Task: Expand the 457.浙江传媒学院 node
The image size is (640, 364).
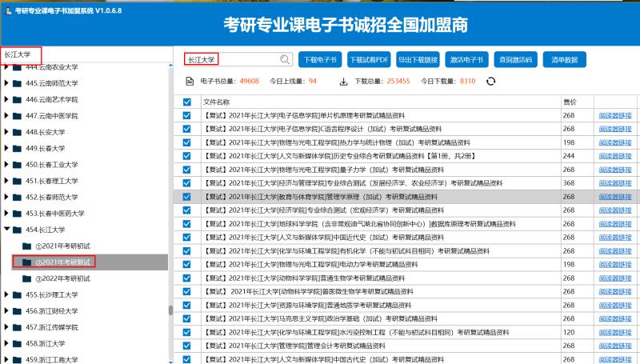Action: [x=6, y=327]
